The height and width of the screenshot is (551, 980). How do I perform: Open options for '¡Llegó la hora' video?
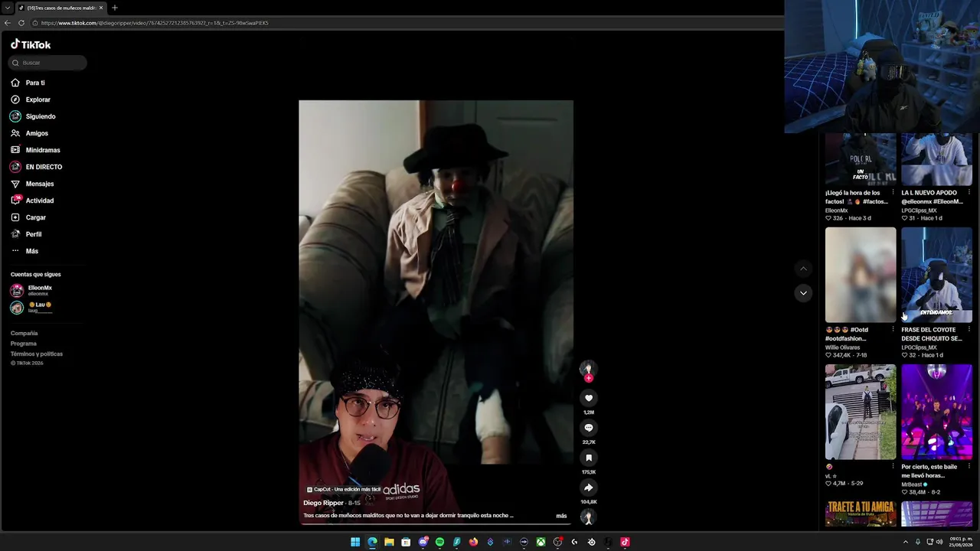pos(893,193)
